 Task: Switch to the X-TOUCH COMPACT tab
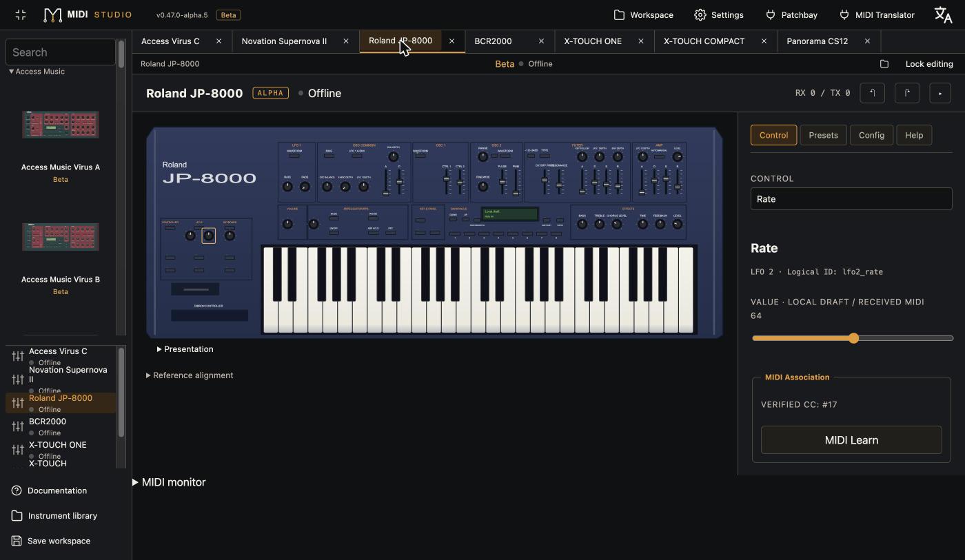pos(704,41)
